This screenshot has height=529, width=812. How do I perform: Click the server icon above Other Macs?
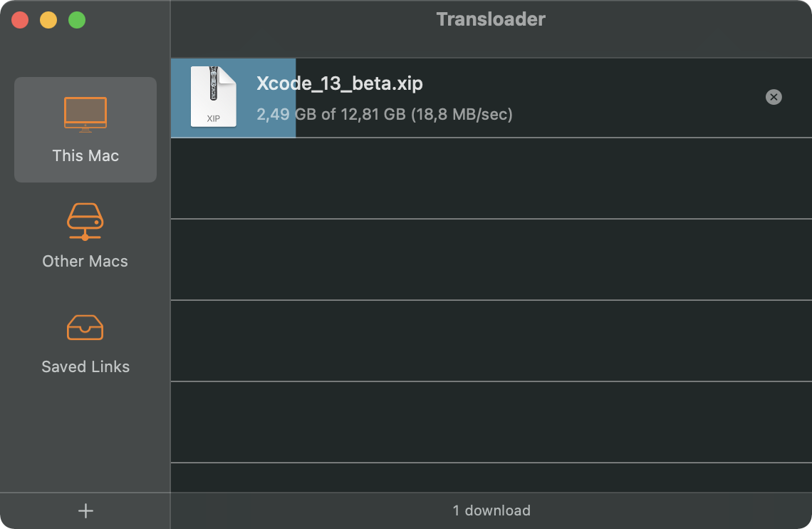pyautogui.click(x=85, y=222)
